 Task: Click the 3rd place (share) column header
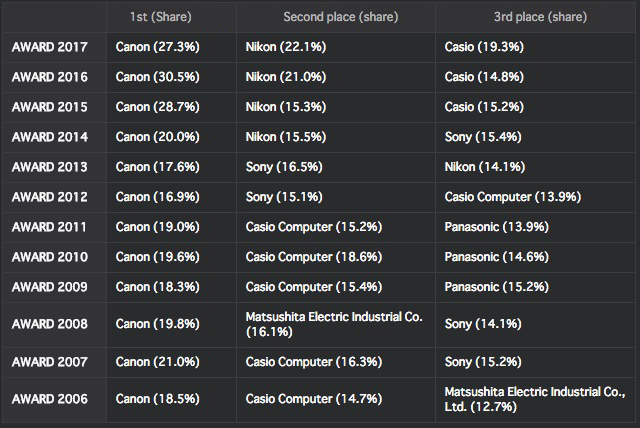tap(540, 17)
